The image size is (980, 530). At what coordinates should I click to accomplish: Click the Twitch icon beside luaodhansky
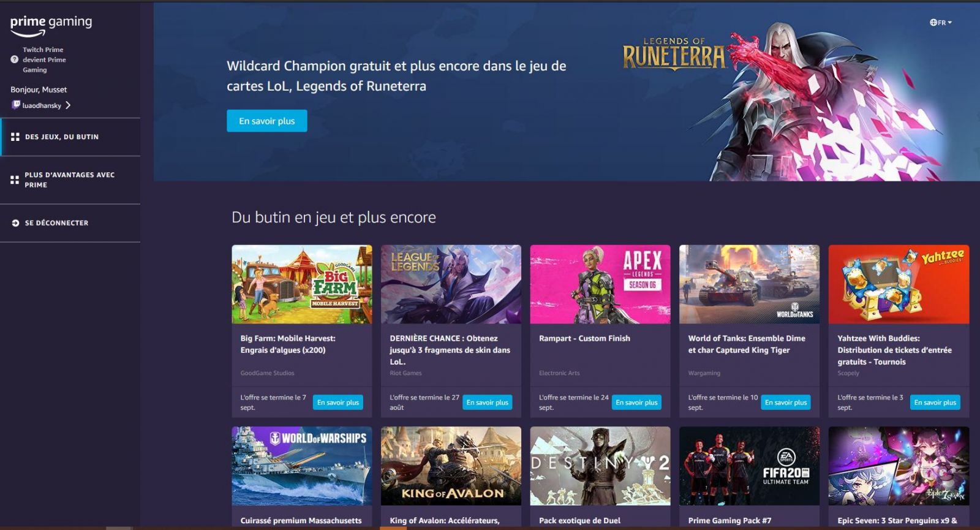click(16, 105)
